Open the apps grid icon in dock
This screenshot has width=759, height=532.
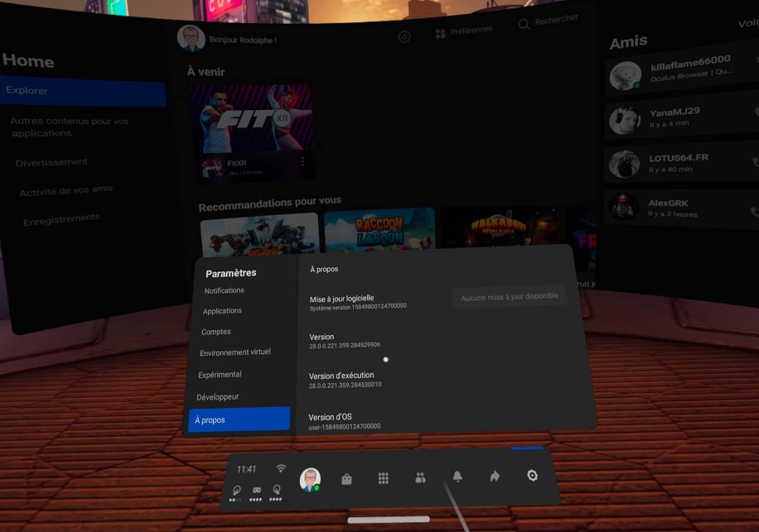pyautogui.click(x=384, y=478)
